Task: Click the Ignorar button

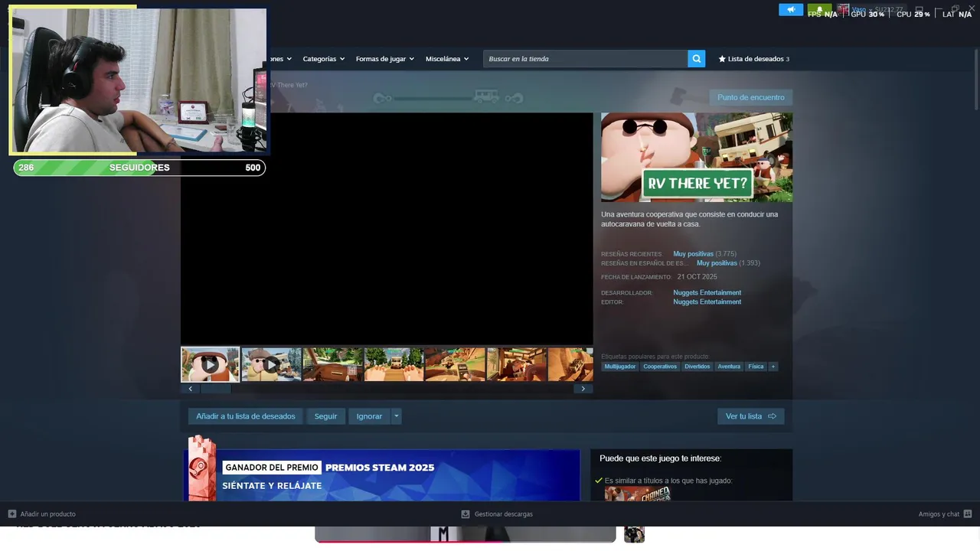Action: (369, 416)
